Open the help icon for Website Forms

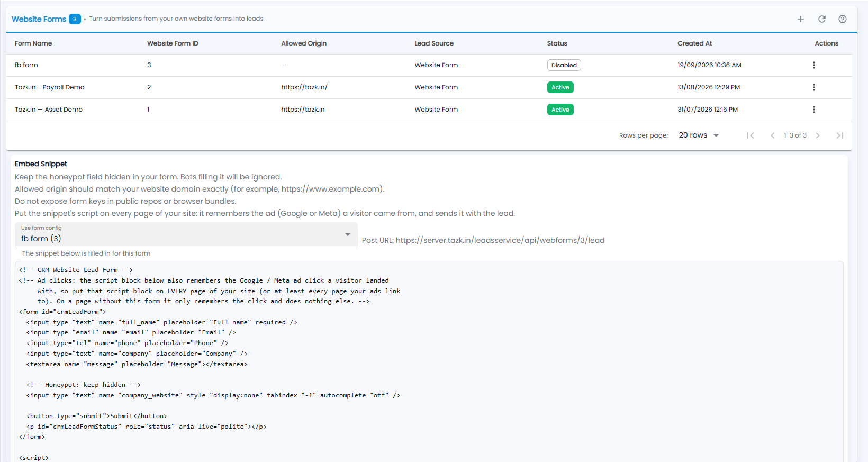pyautogui.click(x=843, y=19)
